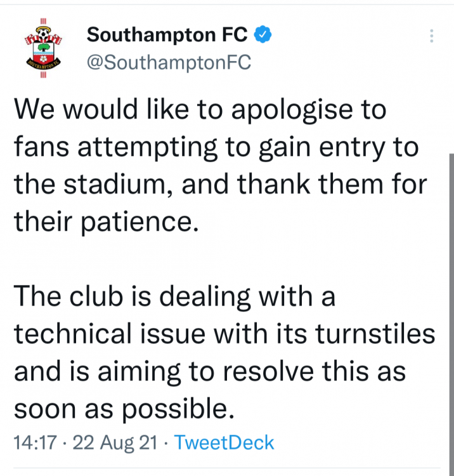The width and height of the screenshot is (454, 476).
Task: Click 'The club is dealing' text
Action: point(116,296)
